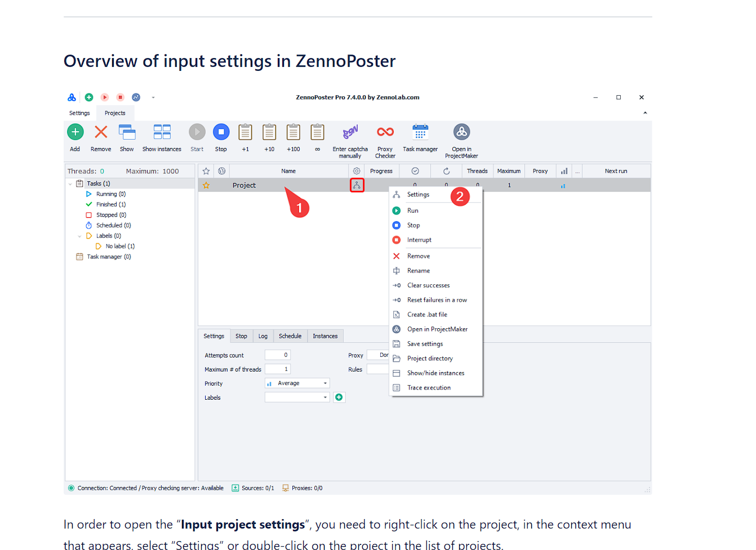
Task: Click Open in ProjectMaker toolbar button
Action: coord(461,141)
